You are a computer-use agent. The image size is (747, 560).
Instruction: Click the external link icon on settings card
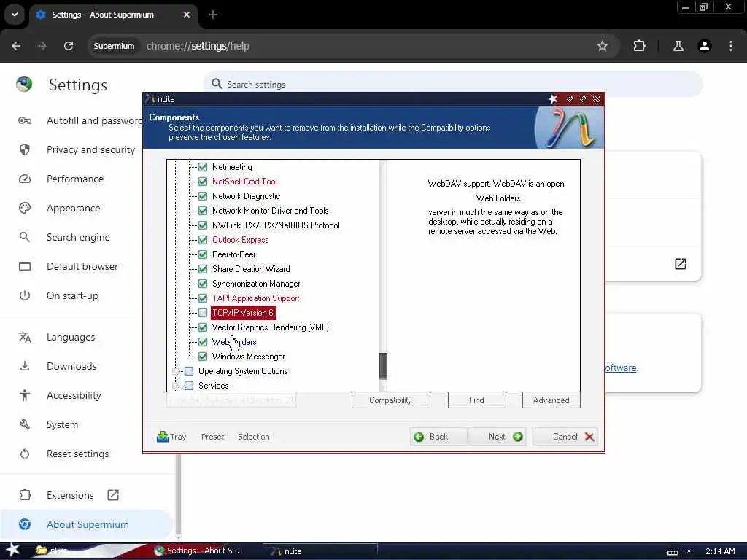click(681, 264)
